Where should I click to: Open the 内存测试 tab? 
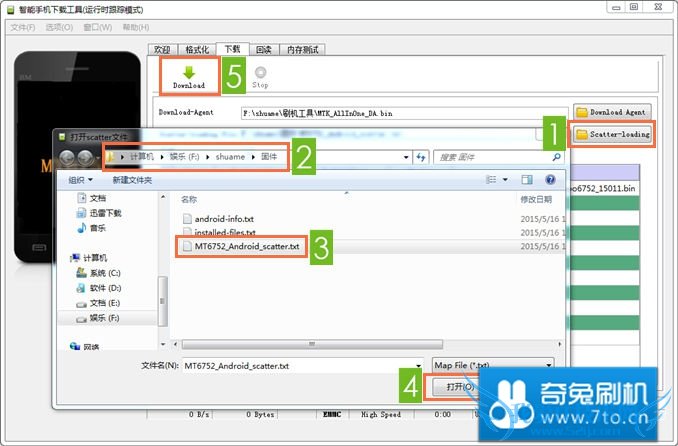coord(302,50)
